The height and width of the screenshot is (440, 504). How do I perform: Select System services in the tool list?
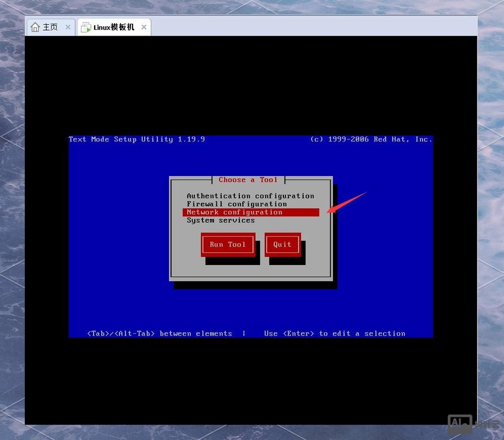click(x=221, y=221)
